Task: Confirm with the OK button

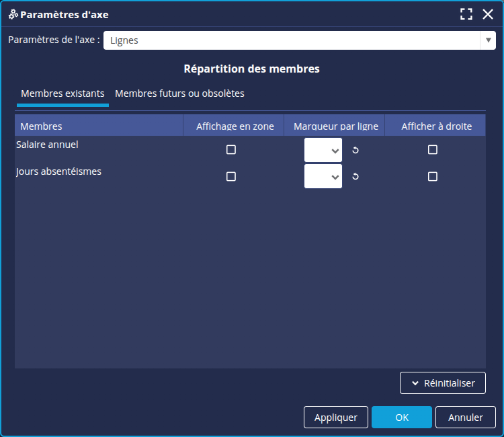Action: coord(402,418)
